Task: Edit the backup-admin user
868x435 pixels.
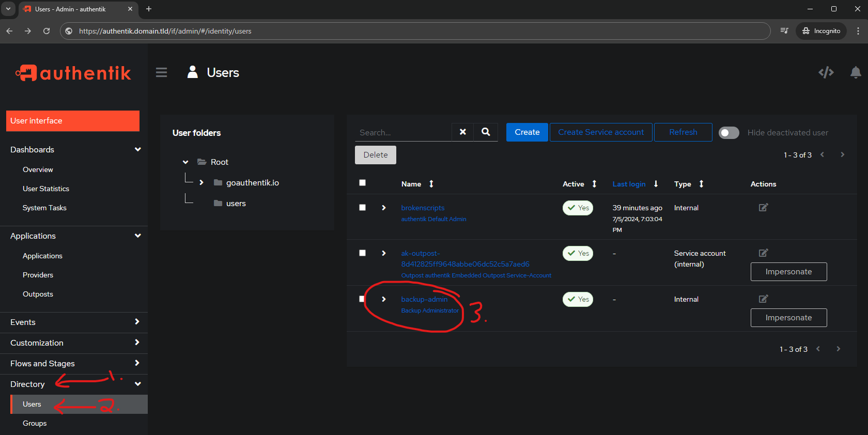Action: coord(763,299)
